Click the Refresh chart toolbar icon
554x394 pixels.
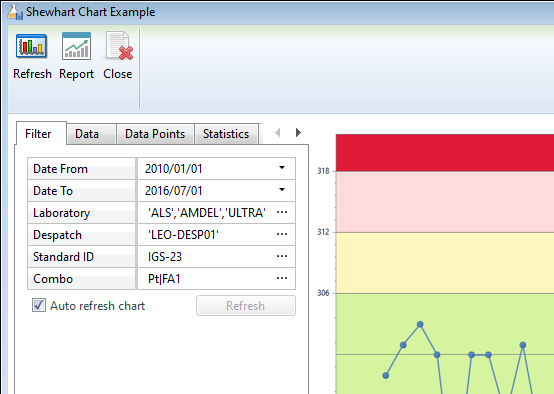pos(31,46)
